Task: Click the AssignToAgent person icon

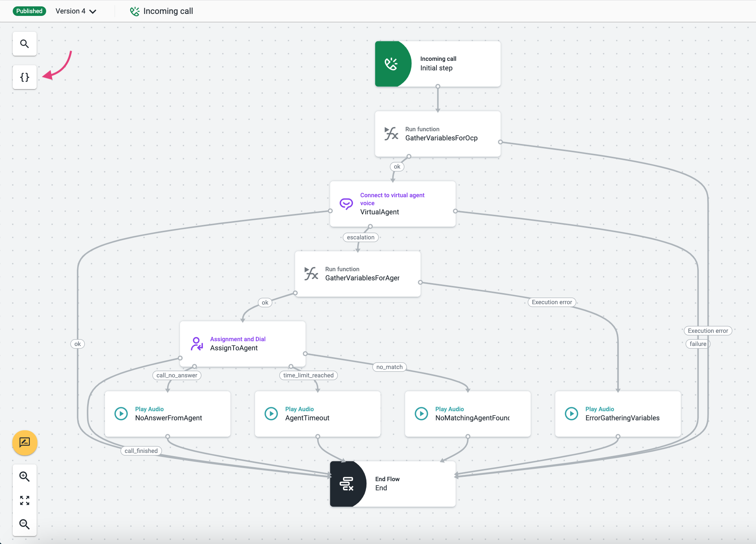Action: coord(197,344)
